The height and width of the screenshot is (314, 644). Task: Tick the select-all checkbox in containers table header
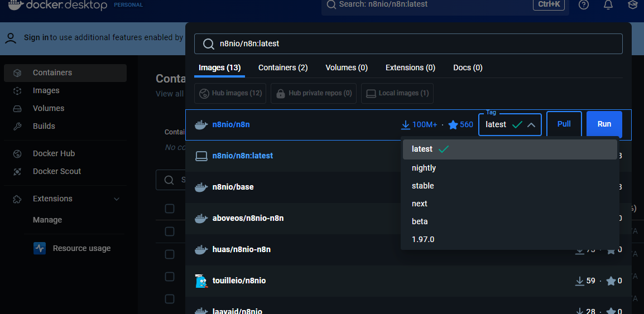point(170,209)
